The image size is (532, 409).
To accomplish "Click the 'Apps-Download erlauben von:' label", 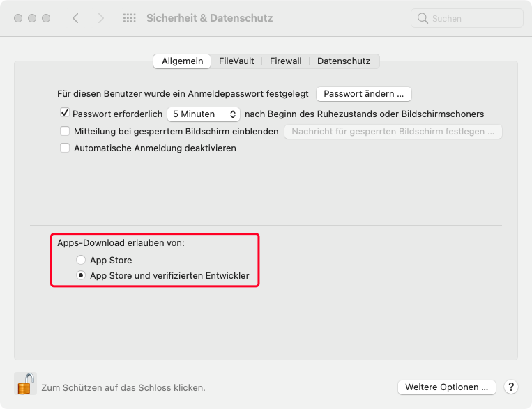I will click(x=121, y=243).
